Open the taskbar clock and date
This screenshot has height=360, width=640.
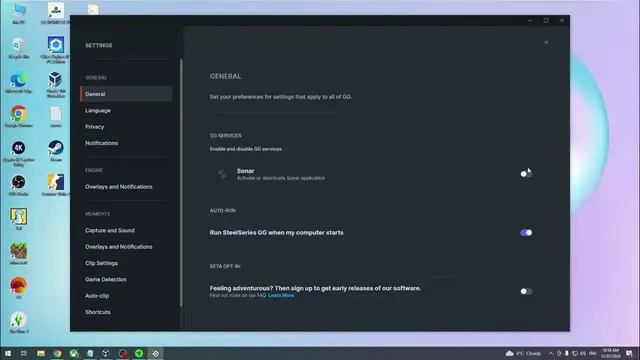(x=611, y=353)
